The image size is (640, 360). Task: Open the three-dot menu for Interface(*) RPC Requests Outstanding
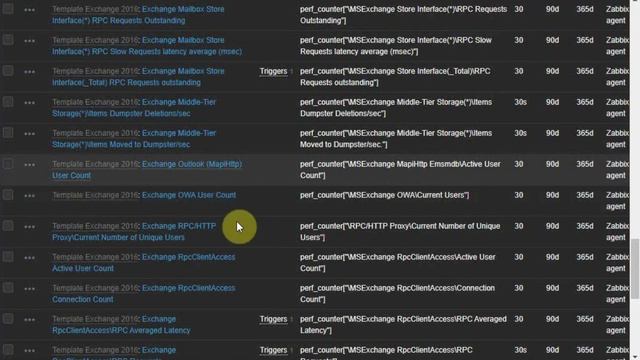29,10
